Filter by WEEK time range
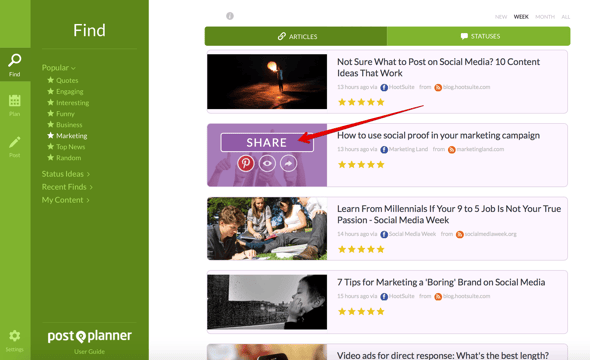Screen dimensions: 590x360 click(x=521, y=17)
